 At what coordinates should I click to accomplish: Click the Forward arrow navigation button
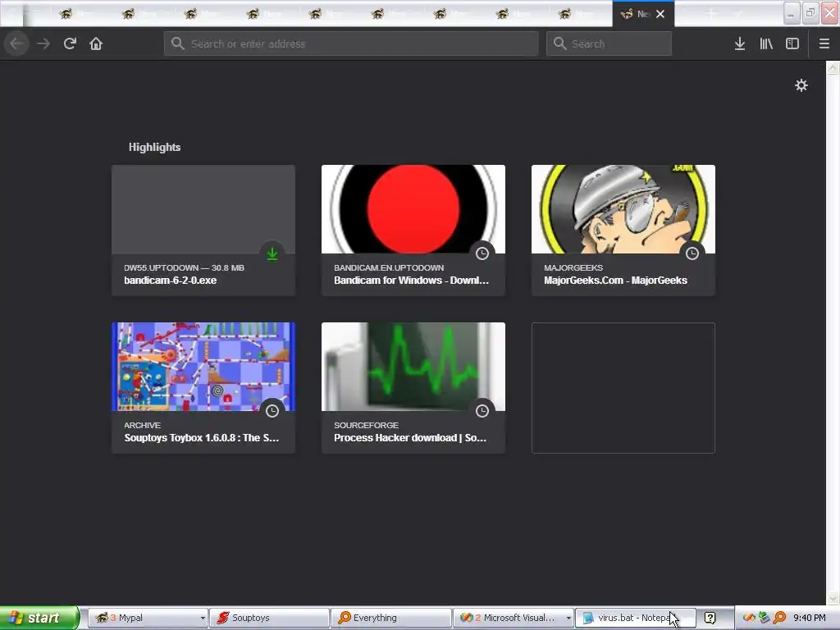(43, 44)
